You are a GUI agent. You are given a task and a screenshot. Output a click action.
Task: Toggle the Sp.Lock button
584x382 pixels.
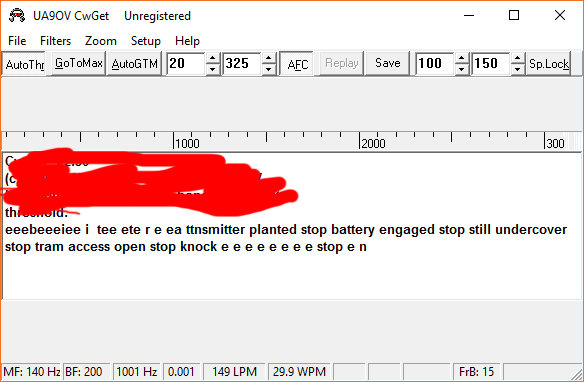(549, 64)
